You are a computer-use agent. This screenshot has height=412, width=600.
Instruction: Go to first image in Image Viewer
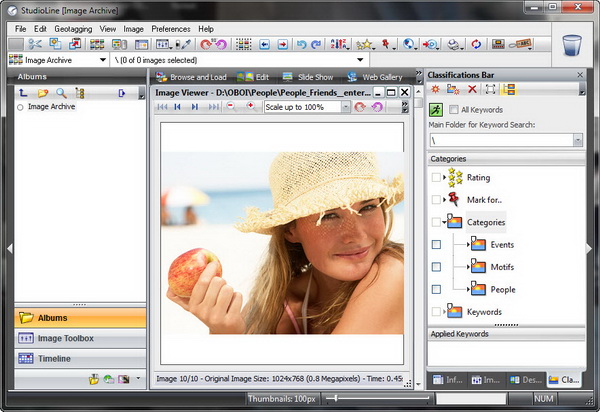164,107
